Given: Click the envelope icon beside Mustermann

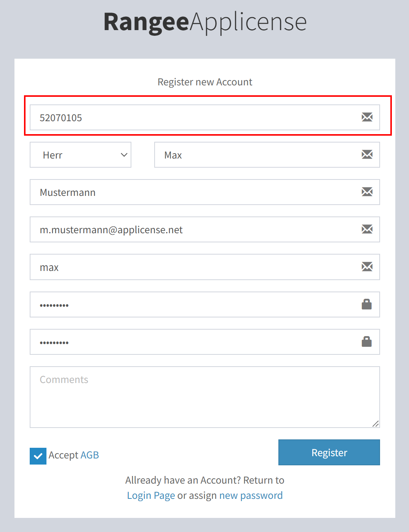Looking at the screenshot, I should pyautogui.click(x=367, y=192).
